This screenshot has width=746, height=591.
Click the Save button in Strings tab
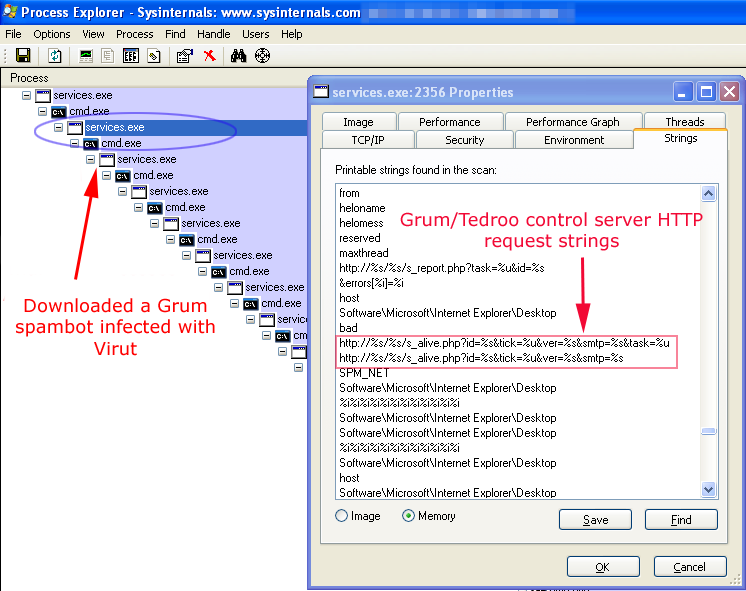click(595, 520)
